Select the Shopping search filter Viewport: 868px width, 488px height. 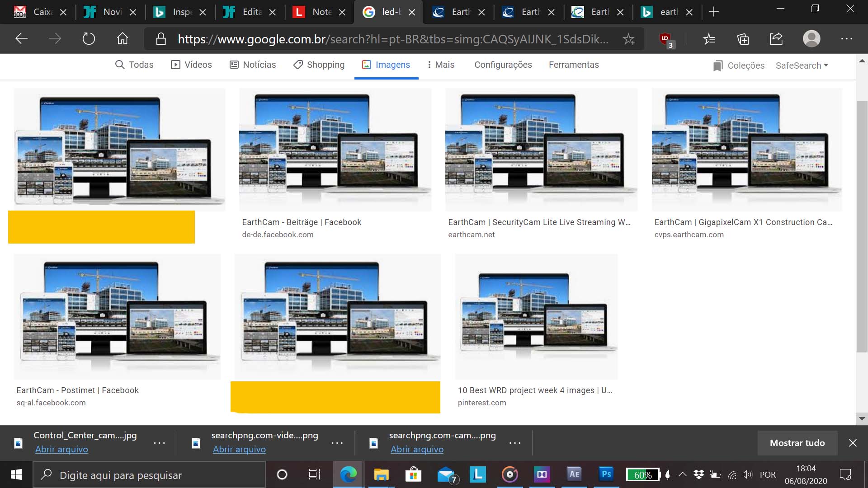coord(319,65)
